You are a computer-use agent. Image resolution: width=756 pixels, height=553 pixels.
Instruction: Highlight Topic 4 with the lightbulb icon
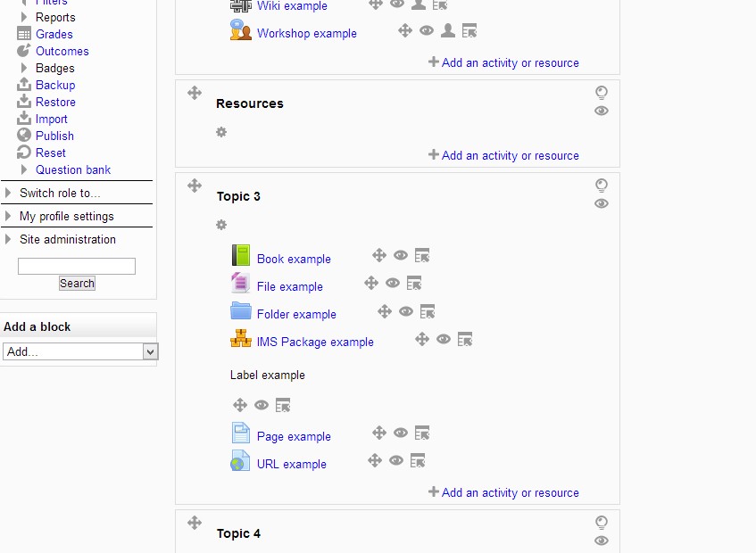(x=602, y=522)
